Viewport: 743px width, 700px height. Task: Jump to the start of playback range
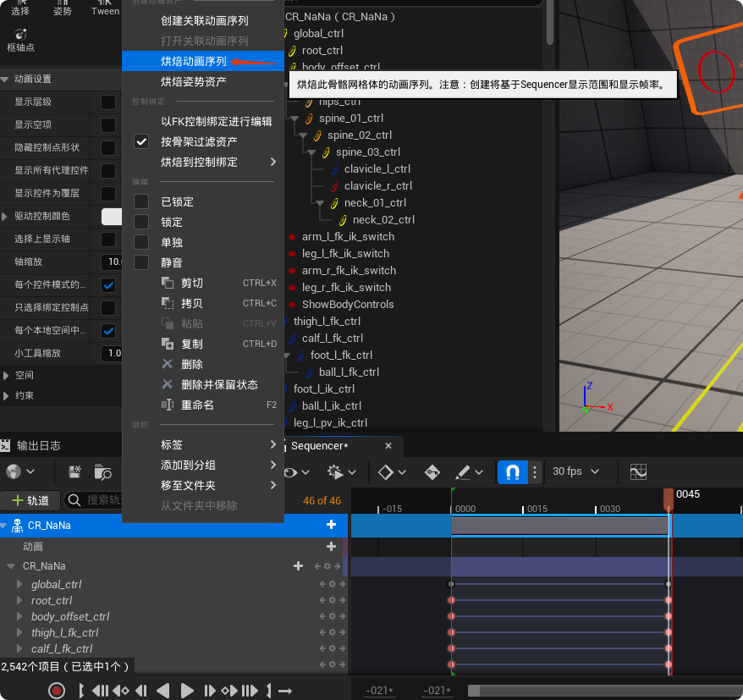(x=101, y=691)
